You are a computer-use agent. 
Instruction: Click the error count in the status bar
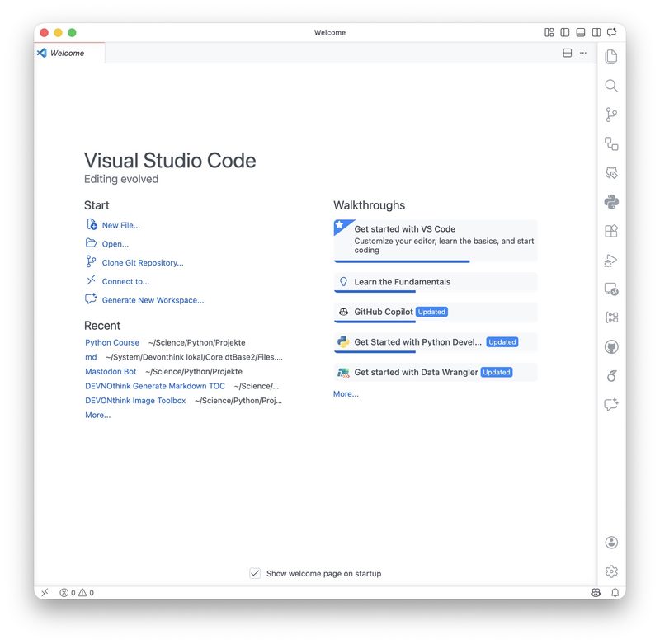(68, 592)
